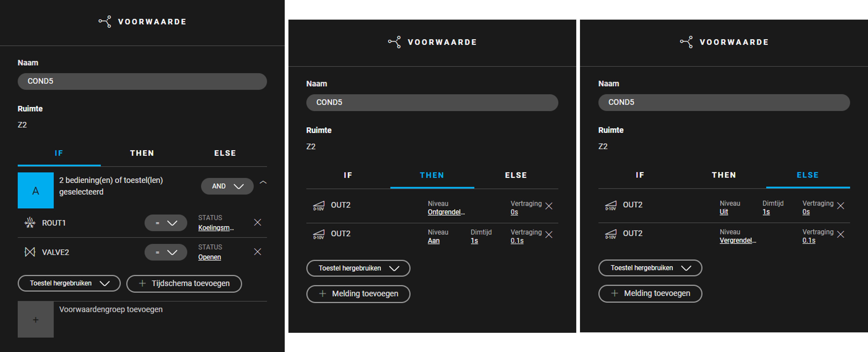The width and height of the screenshot is (868, 352).
Task: Switch to the ELSE tab in the middle panel
Action: click(x=516, y=175)
